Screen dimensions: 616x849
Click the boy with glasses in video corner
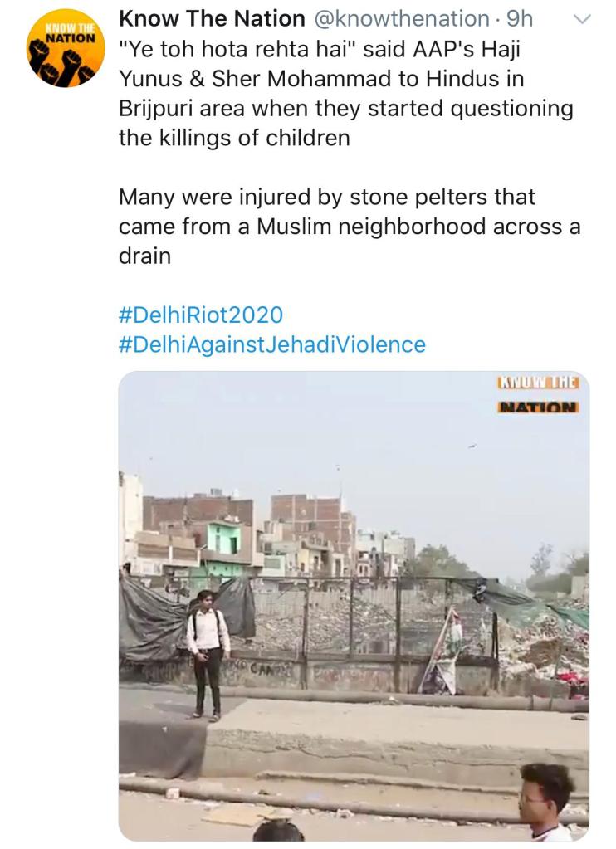(x=546, y=802)
